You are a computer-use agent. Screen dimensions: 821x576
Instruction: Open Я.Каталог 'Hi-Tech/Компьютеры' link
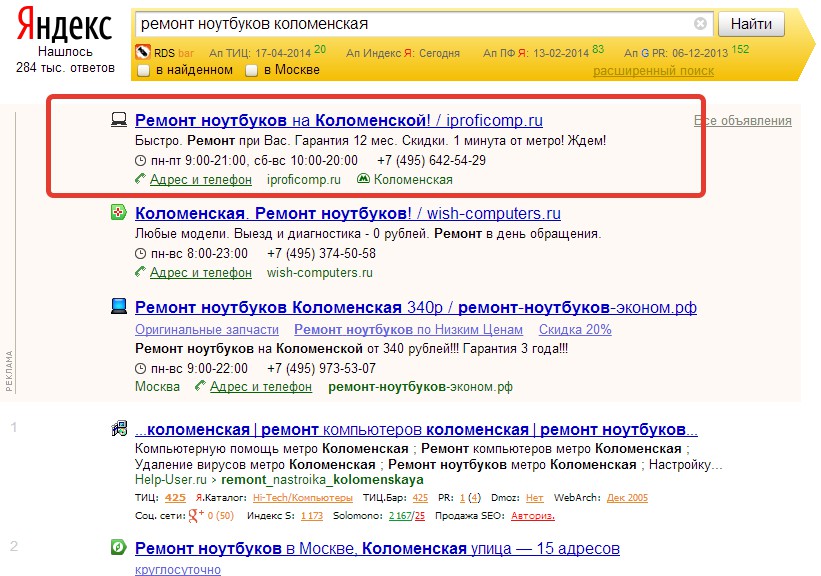click(303, 497)
